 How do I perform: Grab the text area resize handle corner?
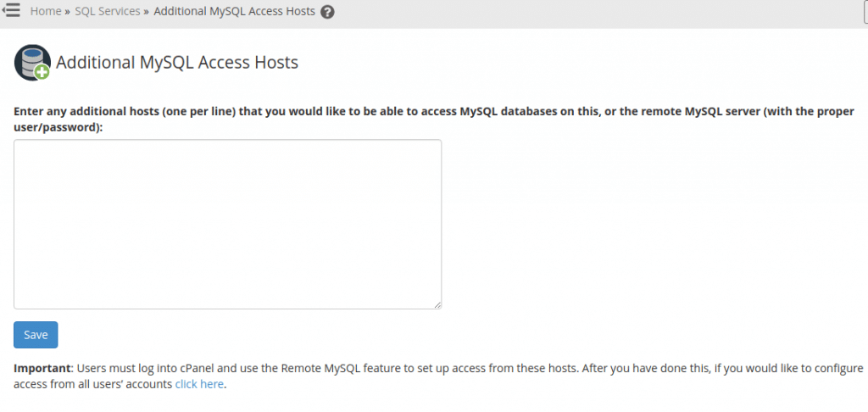coord(437,304)
